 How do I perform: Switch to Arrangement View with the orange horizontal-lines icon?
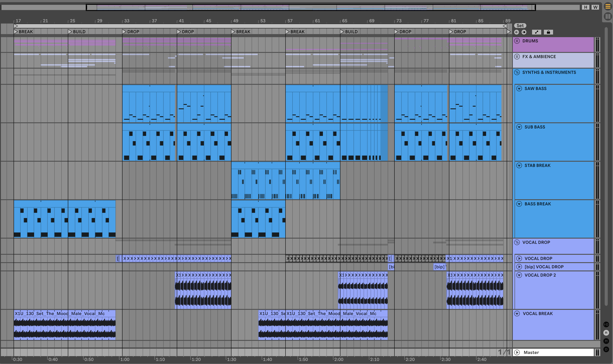(608, 6)
